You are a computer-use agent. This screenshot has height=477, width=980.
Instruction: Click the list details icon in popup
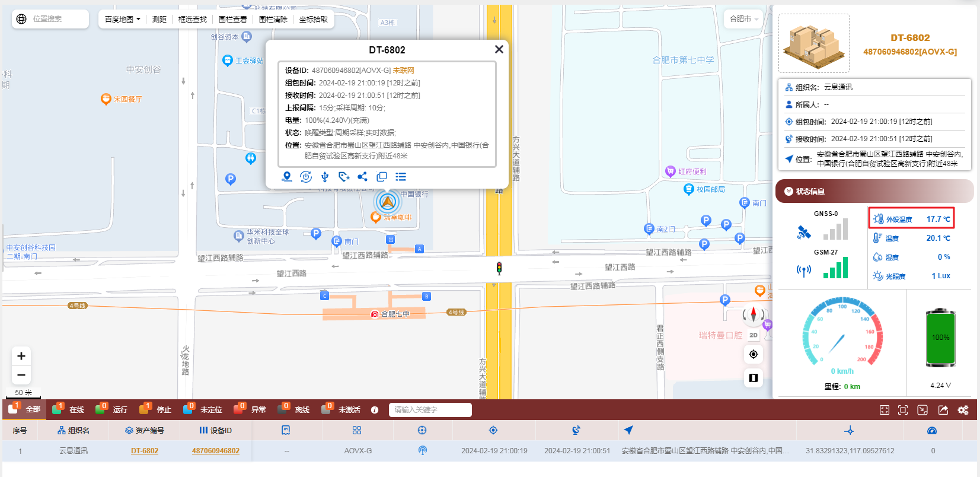tap(401, 177)
